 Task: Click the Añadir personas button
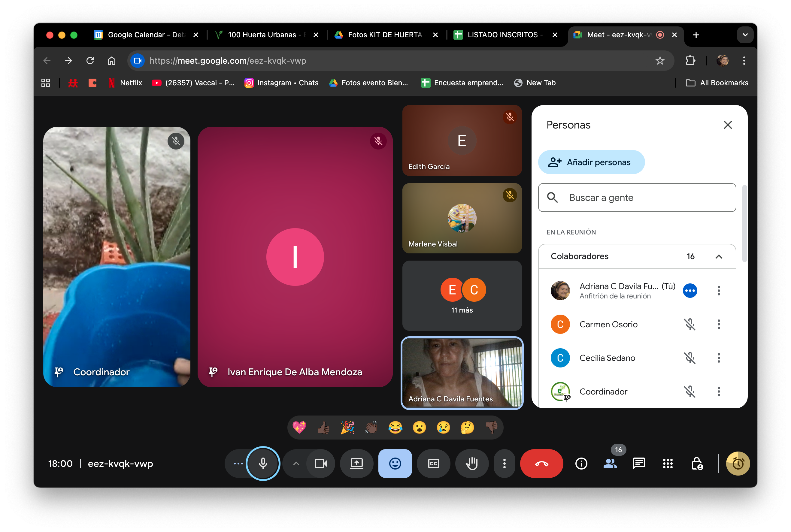coord(591,162)
